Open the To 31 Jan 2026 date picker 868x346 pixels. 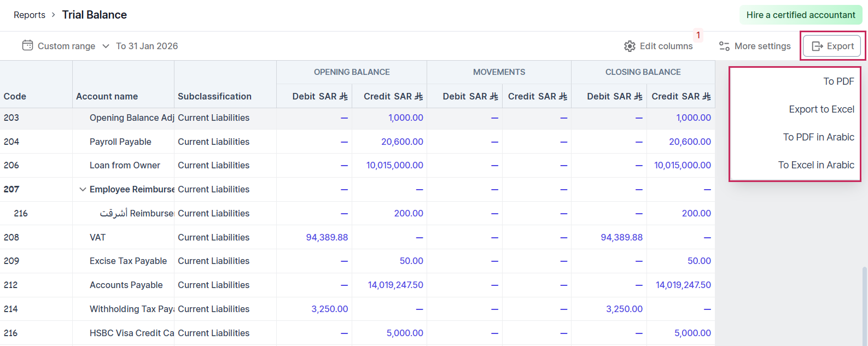click(147, 46)
